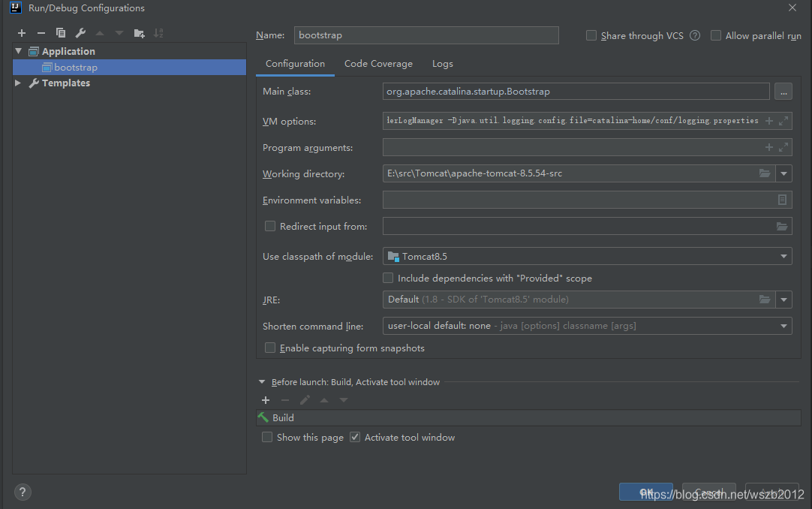Click the Cancel button
This screenshot has width=812, height=509.
click(x=709, y=492)
